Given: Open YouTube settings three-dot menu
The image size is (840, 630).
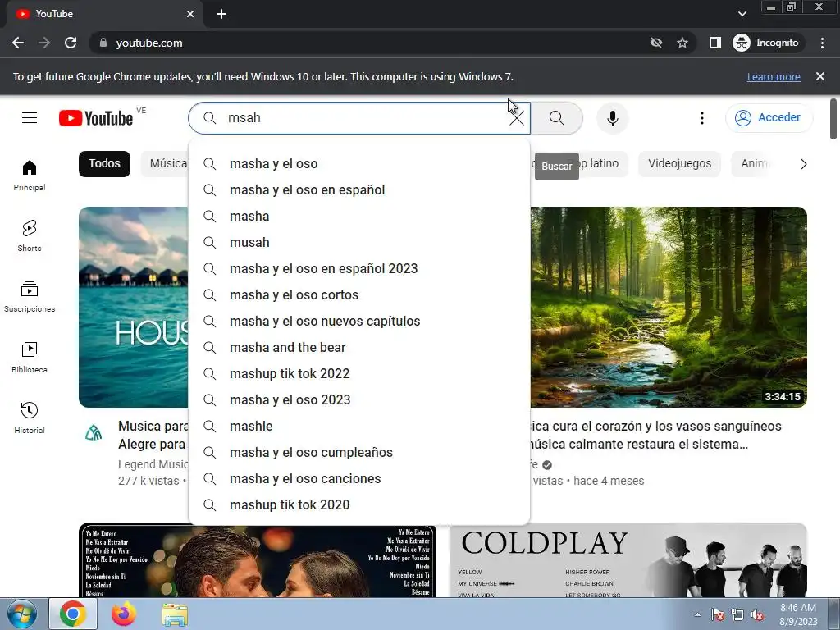Looking at the screenshot, I should [702, 118].
